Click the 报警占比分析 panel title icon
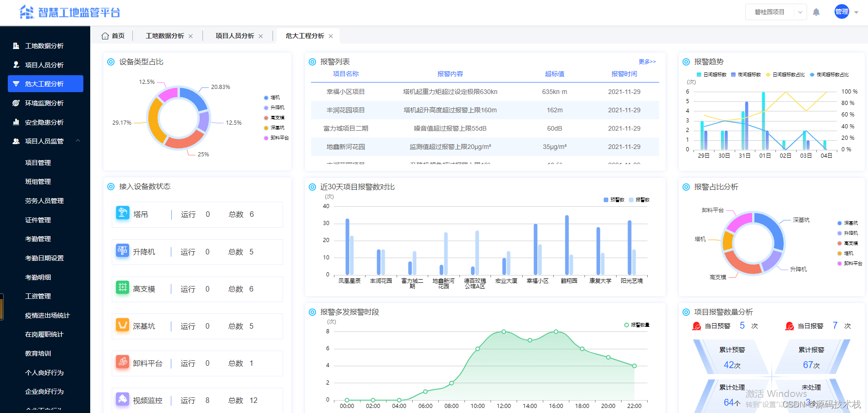The image size is (868, 413). coord(686,187)
